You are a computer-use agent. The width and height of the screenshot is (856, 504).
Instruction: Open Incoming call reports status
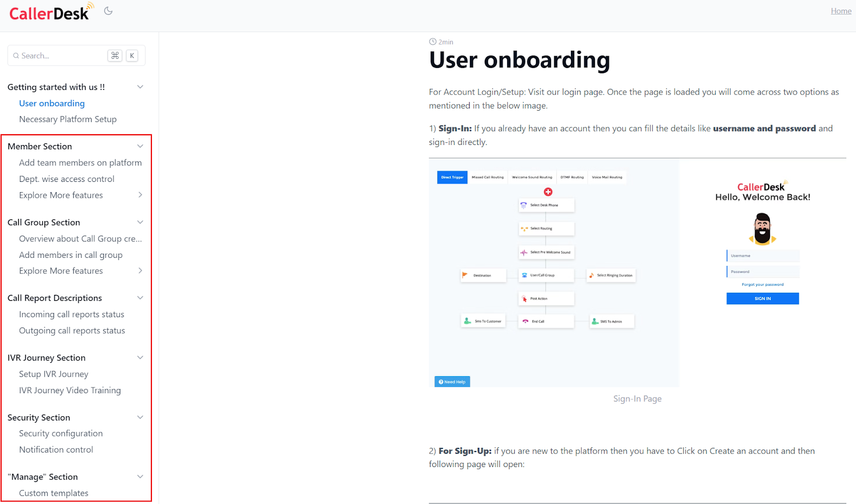72,315
